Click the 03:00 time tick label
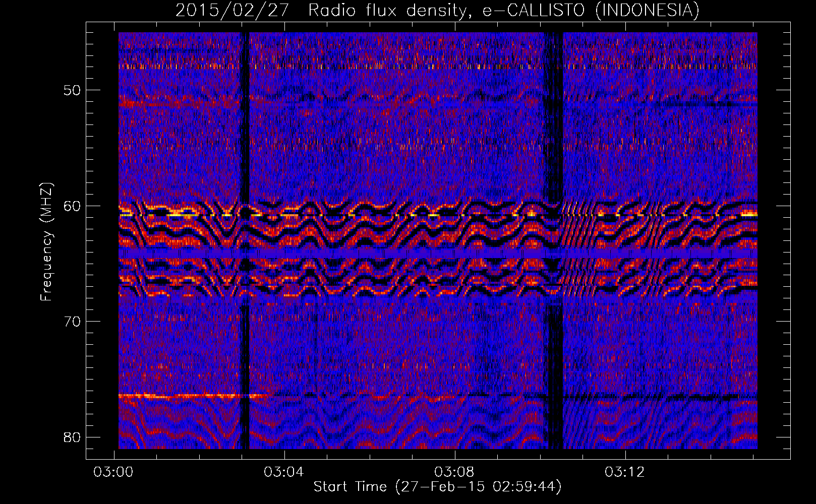 [114, 472]
